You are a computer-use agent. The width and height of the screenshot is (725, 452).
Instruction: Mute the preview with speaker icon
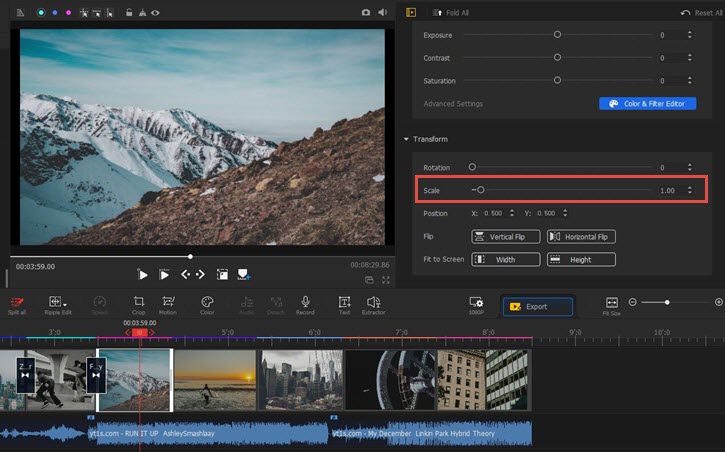[x=381, y=13]
